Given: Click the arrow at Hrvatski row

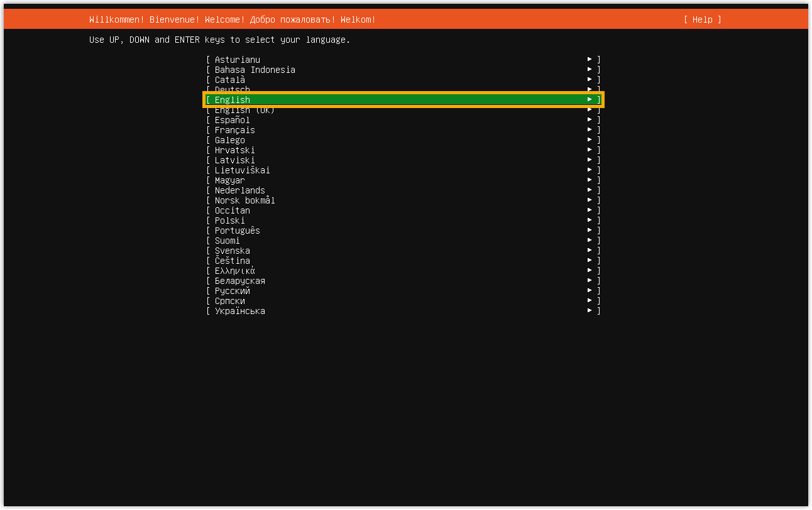Looking at the screenshot, I should pos(590,150).
